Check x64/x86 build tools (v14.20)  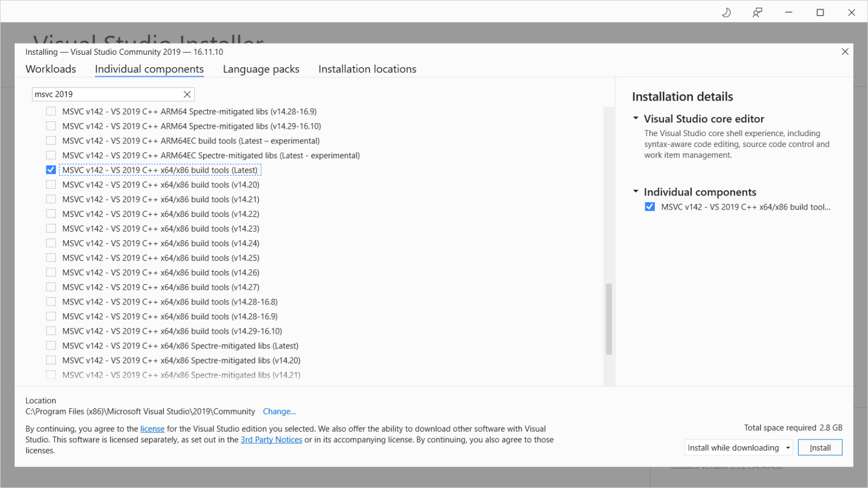pos(51,185)
